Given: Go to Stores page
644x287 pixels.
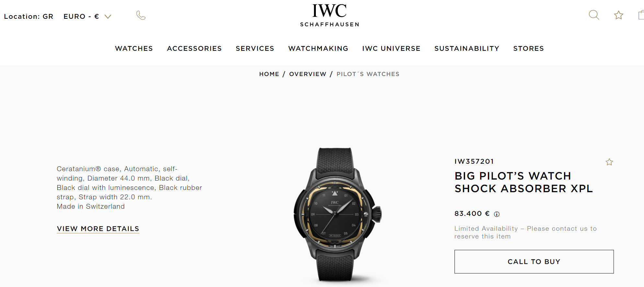Looking at the screenshot, I should (528, 49).
